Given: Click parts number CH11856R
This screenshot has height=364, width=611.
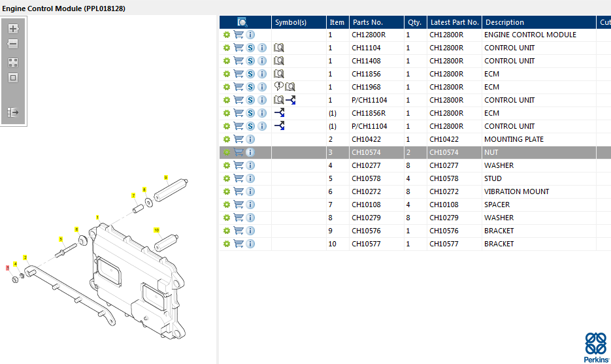Looking at the screenshot, I should pos(369,113).
